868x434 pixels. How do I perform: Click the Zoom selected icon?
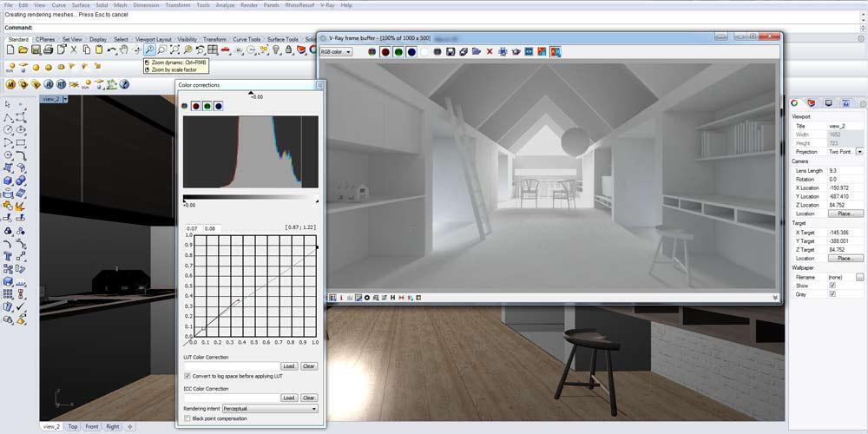(x=187, y=49)
